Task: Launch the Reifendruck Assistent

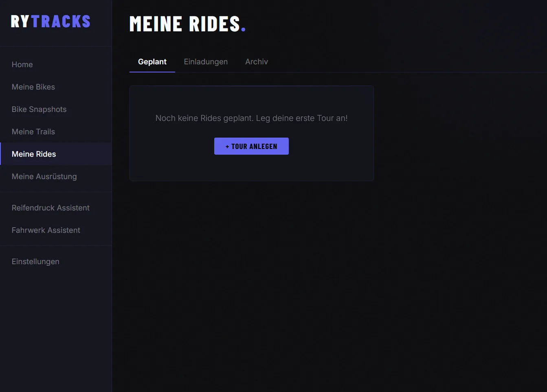Action: pyautogui.click(x=50, y=208)
